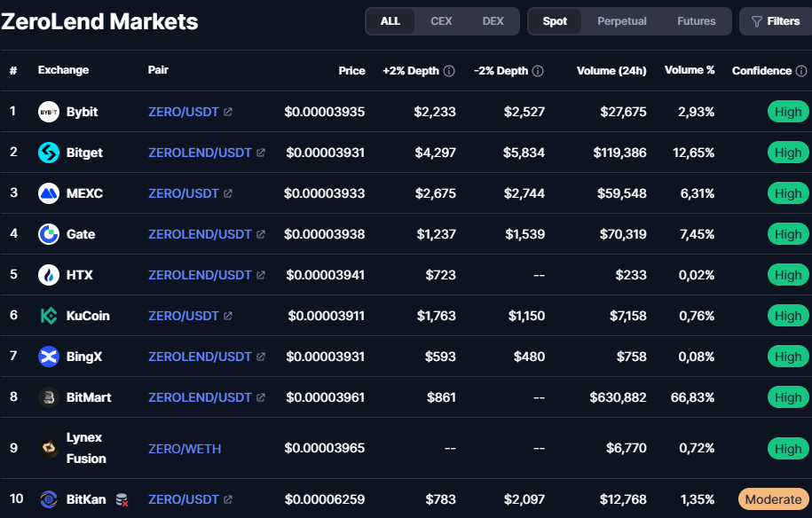Open the Bitget ZEROLEND/USDT pair link
The width and height of the screenshot is (812, 518).
(x=200, y=153)
